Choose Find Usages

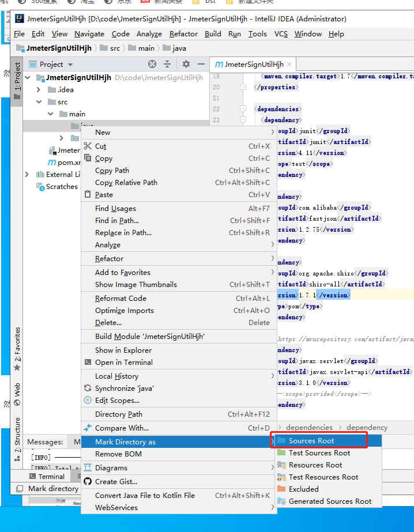pos(179,208)
